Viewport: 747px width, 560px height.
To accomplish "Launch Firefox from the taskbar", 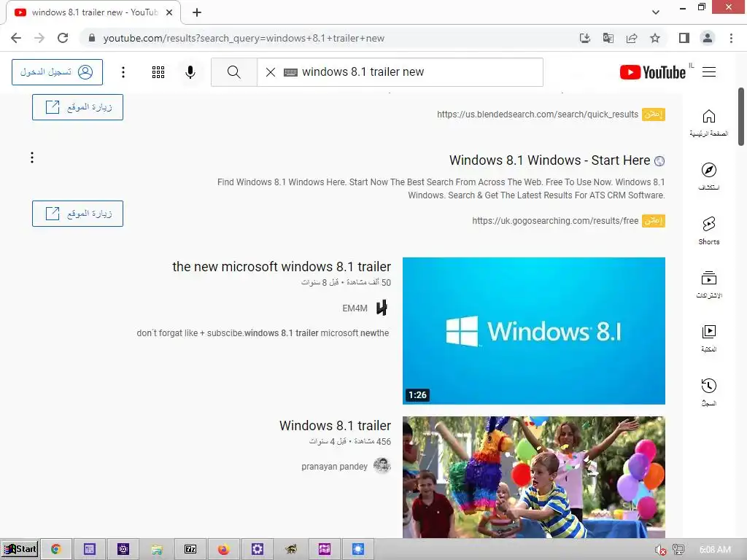I will coord(223,549).
